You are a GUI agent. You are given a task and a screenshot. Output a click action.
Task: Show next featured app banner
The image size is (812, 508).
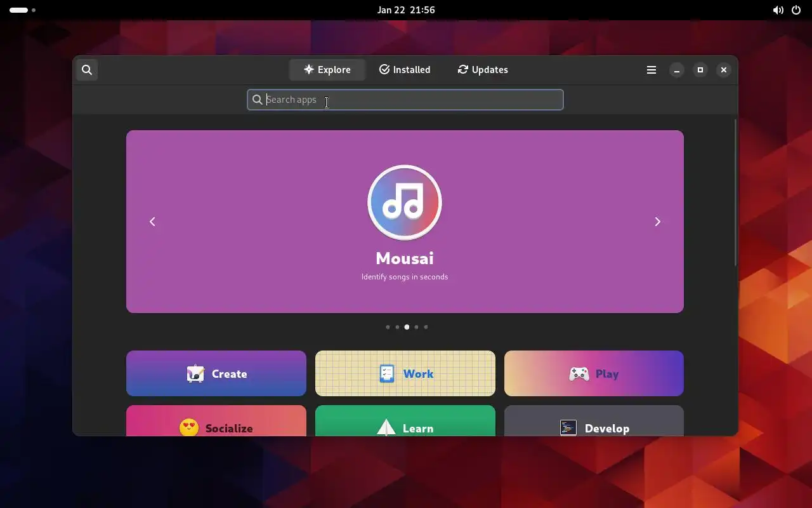point(658,222)
